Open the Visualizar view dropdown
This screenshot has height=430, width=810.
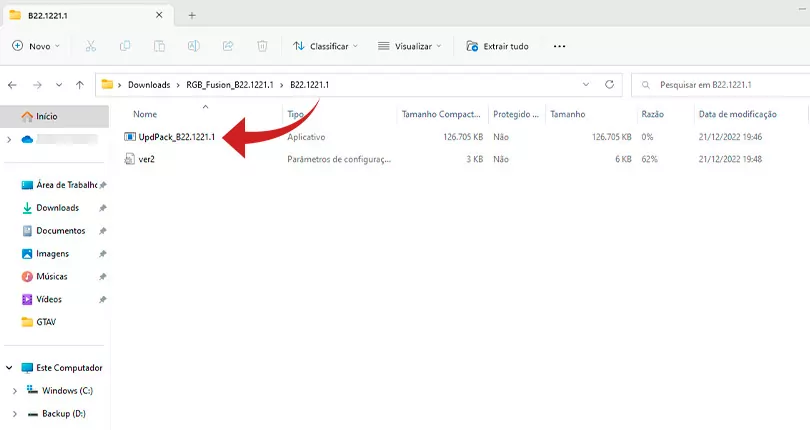[x=410, y=46]
